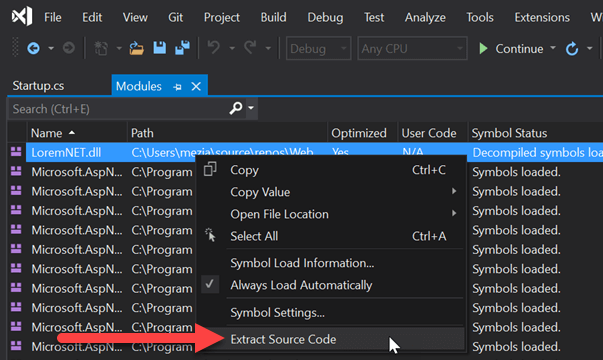Open the Any CPU platform dropdown
The width and height of the screenshot is (603, 360).
[412, 48]
